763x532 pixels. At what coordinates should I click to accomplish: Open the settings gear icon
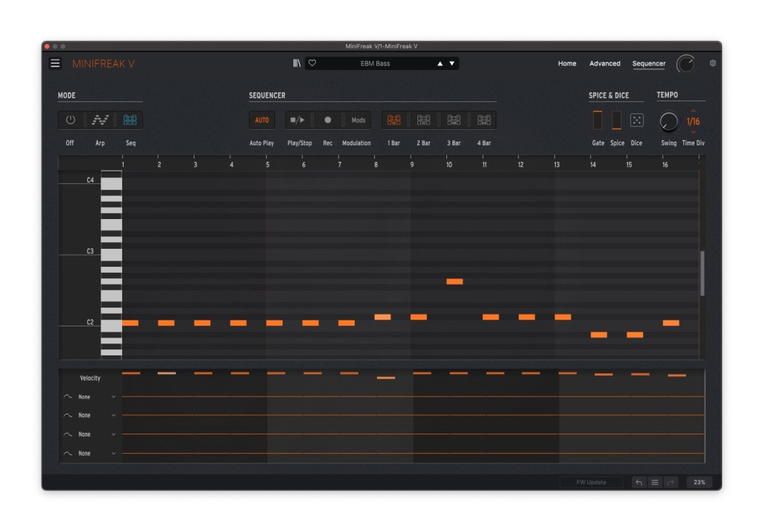click(712, 63)
